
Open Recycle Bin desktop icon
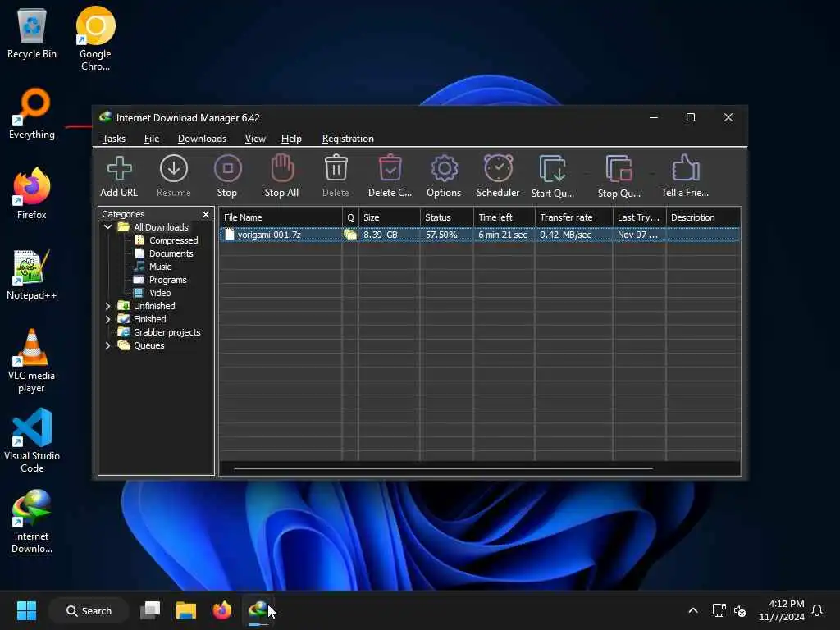pos(32,34)
